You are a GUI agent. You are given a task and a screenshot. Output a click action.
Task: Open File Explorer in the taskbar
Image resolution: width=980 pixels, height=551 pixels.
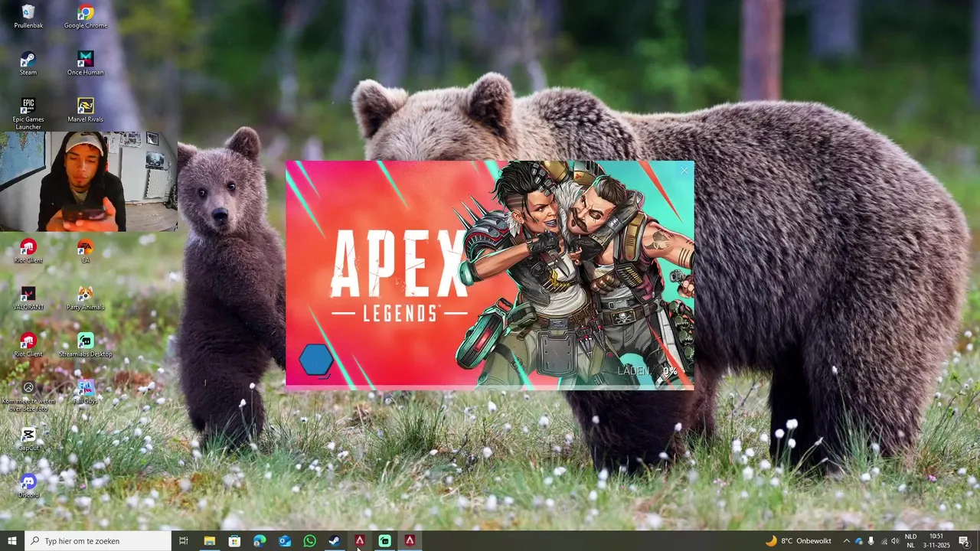[x=209, y=541]
